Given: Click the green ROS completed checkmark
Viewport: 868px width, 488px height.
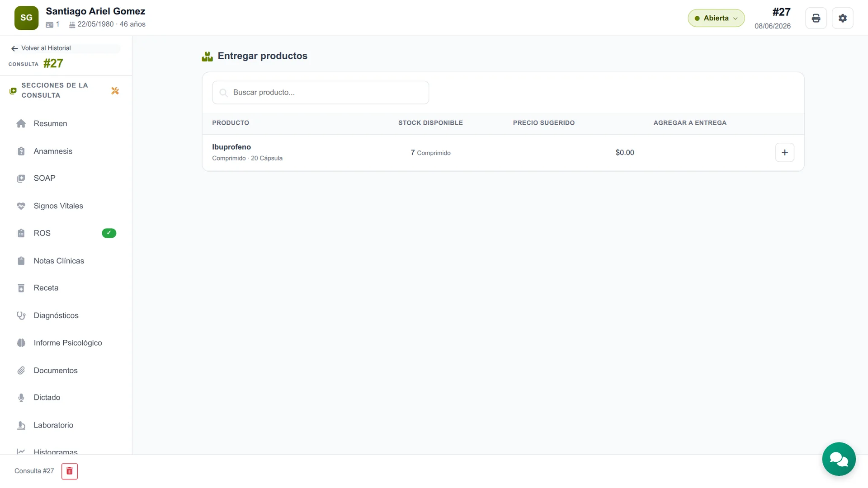Looking at the screenshot, I should click(109, 233).
